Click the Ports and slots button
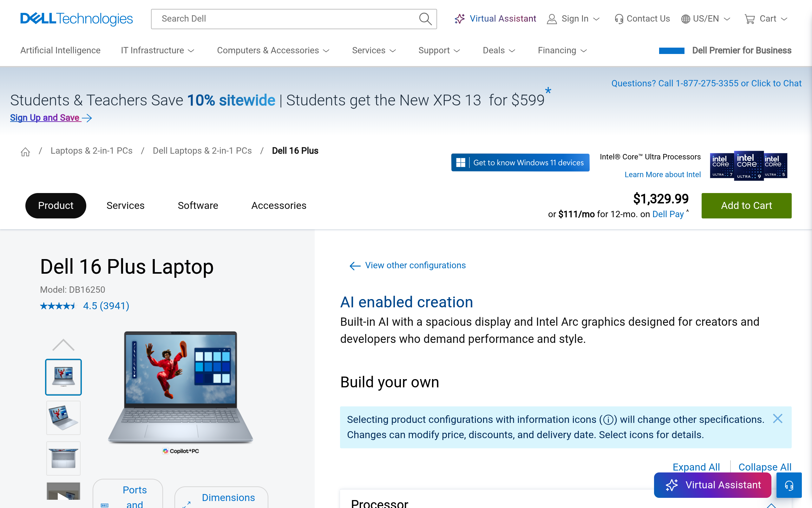 coord(128,494)
